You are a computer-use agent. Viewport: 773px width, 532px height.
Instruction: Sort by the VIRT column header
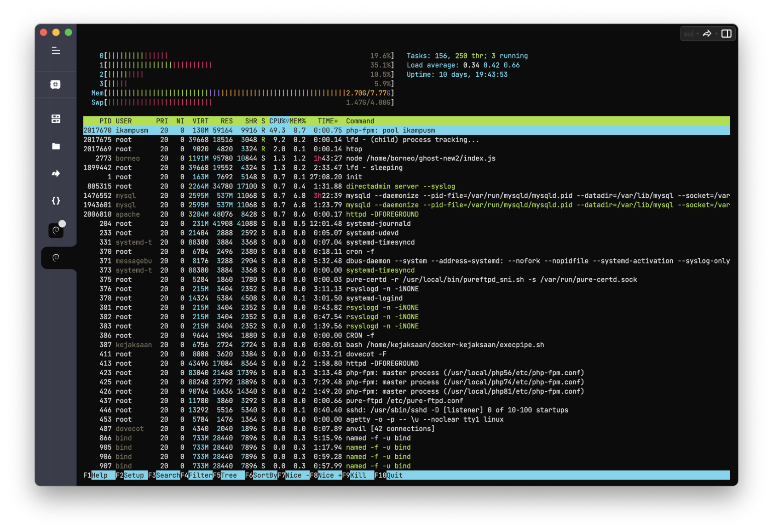pyautogui.click(x=201, y=121)
